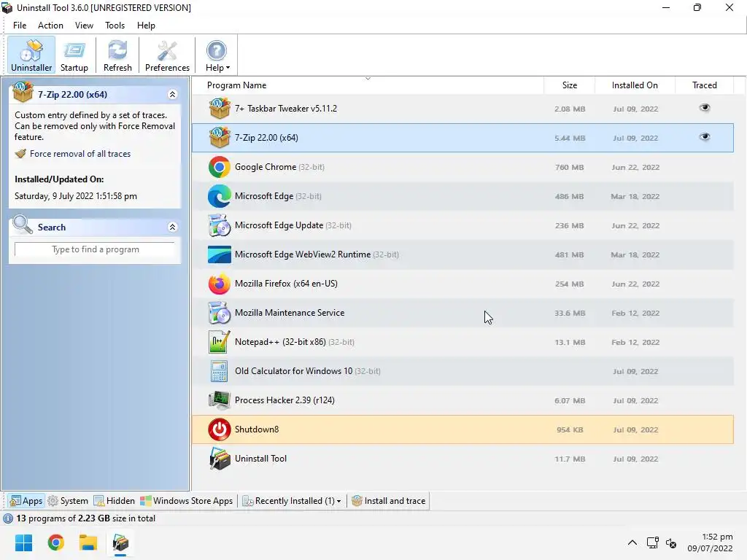Screen dimensions: 747x560
Task: Click the Mozilla Firefox program icon
Action: (219, 284)
